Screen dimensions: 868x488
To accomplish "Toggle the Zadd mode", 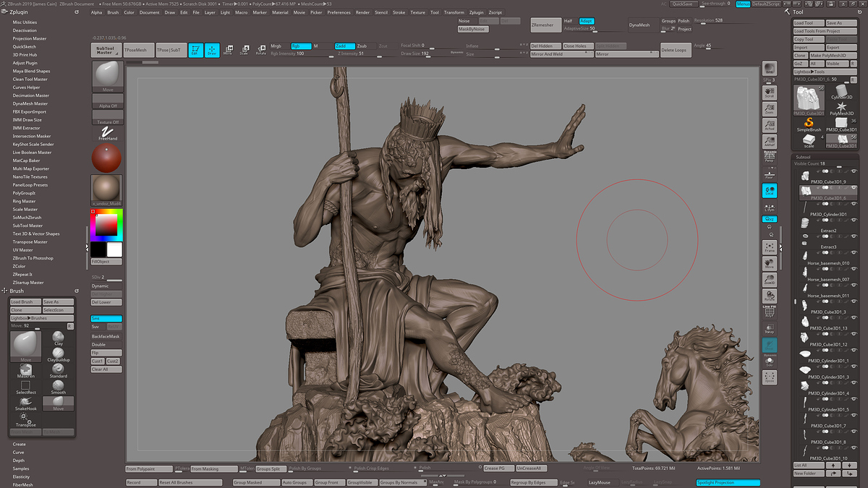I will (344, 46).
